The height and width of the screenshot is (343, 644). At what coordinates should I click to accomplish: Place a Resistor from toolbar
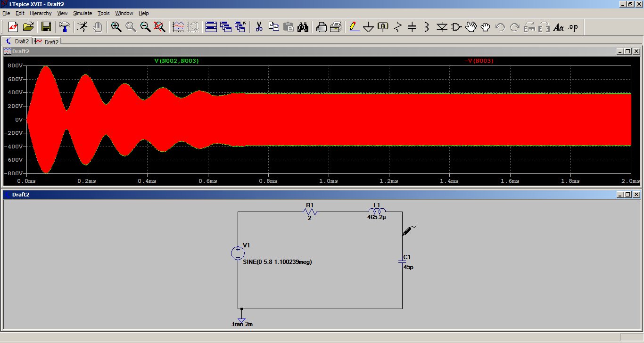[x=398, y=27]
